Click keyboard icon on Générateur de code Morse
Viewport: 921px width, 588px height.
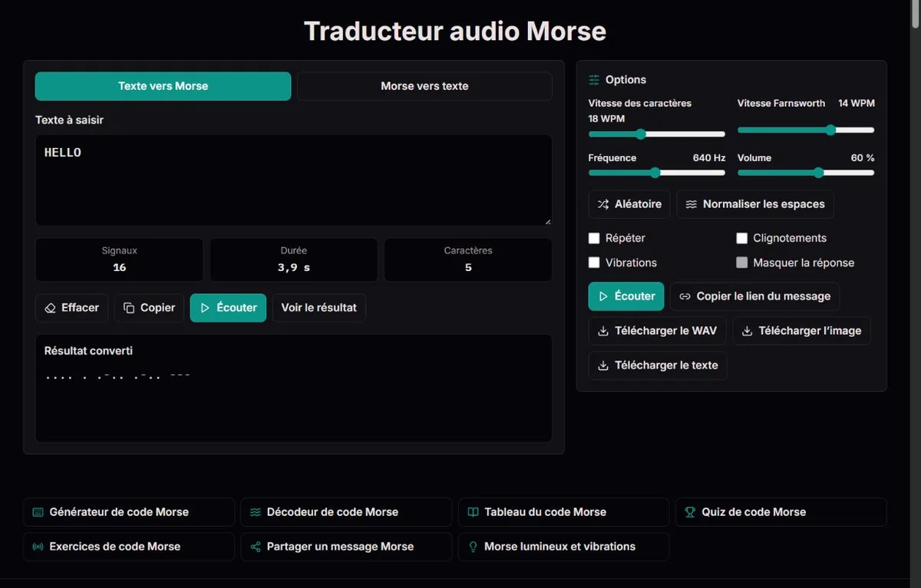coord(38,512)
